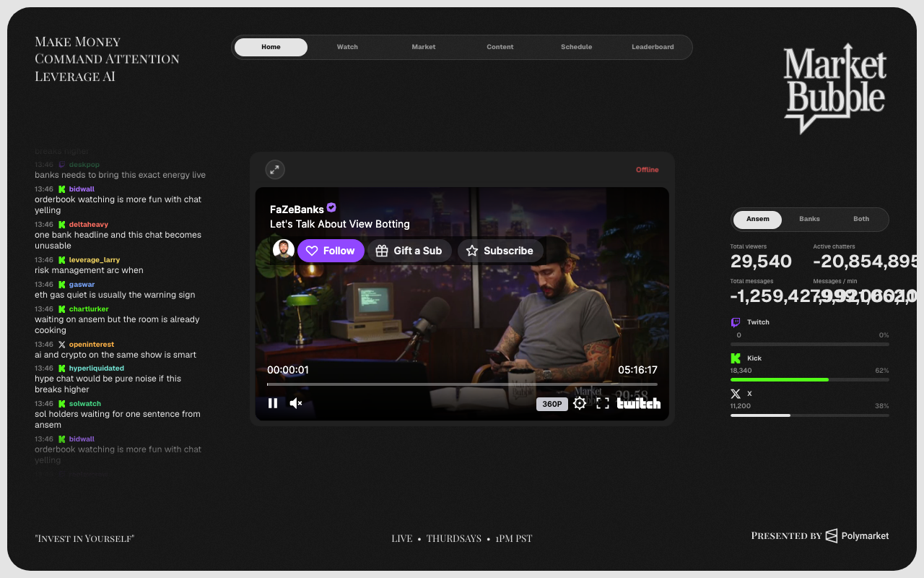
Task: Click the Kick icon beside gaswar
Action: (62, 285)
